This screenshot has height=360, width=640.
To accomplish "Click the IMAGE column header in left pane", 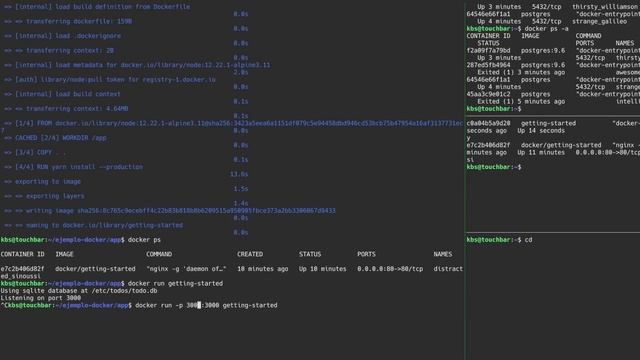I will pos(64,254).
